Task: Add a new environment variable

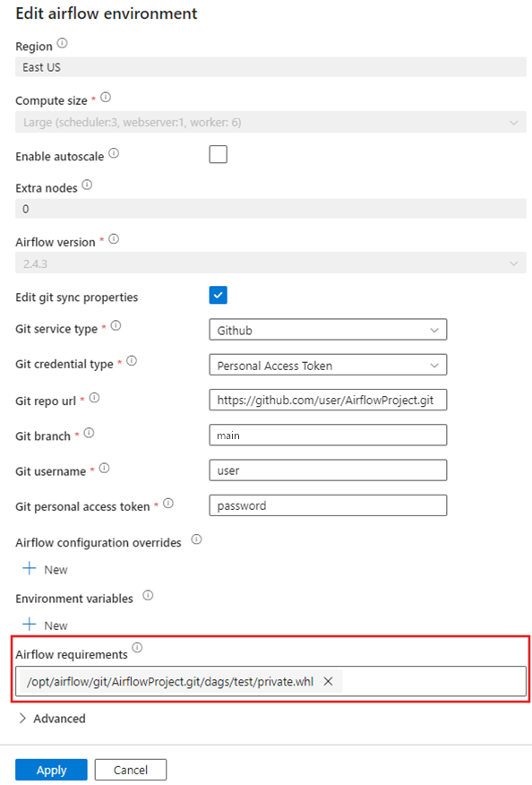Action: [x=43, y=625]
